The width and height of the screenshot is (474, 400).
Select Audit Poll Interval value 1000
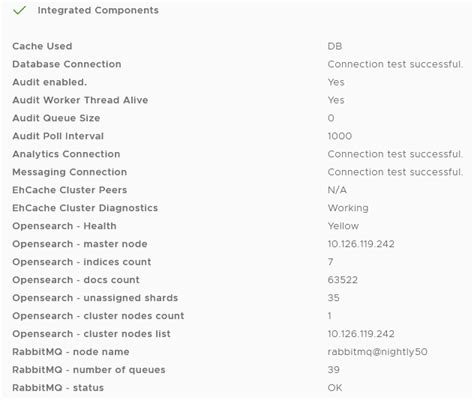[339, 136]
